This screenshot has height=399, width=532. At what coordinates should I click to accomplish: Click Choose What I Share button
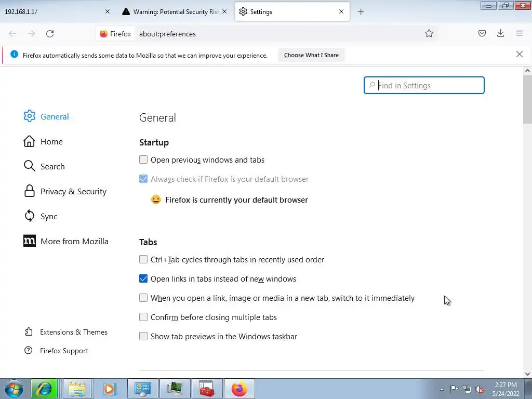(311, 55)
